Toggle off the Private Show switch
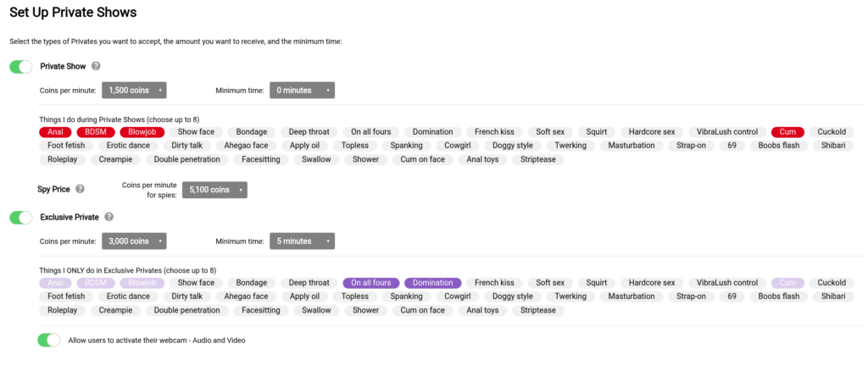 coord(21,66)
